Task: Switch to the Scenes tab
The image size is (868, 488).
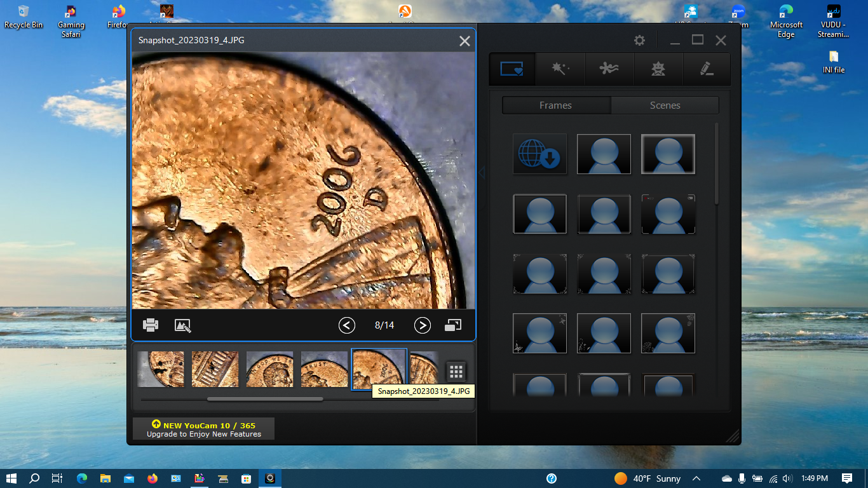Action: pyautogui.click(x=665, y=105)
